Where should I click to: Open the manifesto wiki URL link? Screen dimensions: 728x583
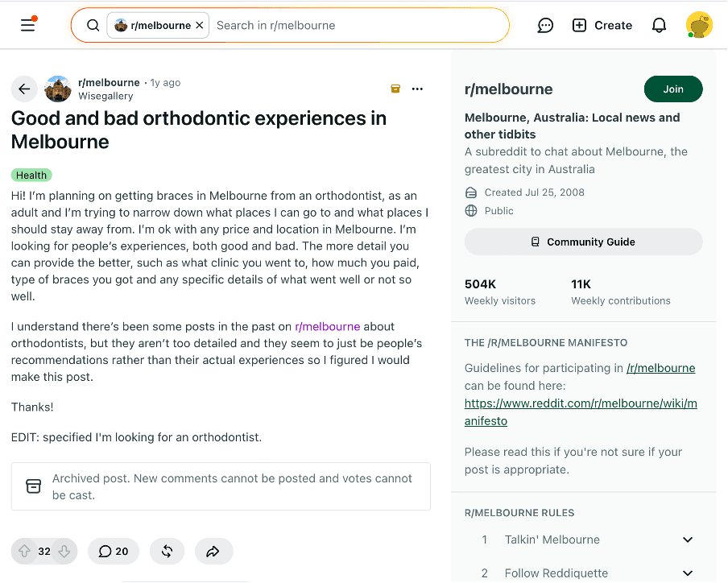tap(581, 412)
